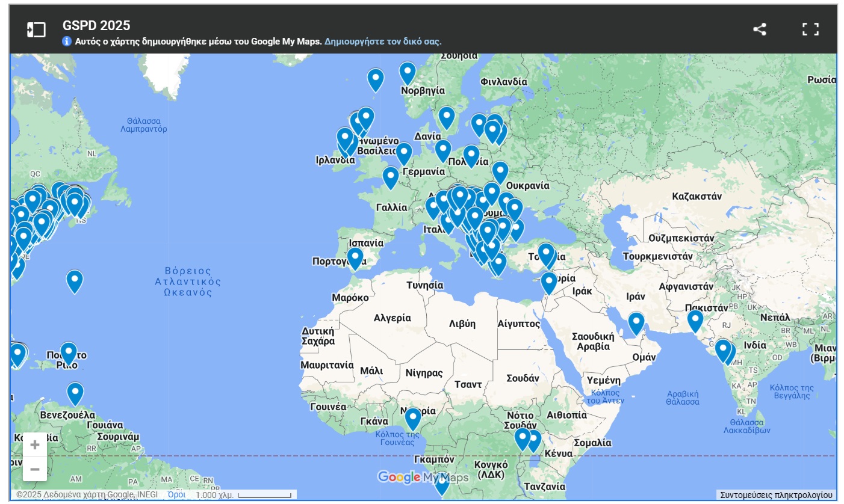Open the 'Δημιουργήστε τον δικό σας' link
This screenshot has height=504, width=844.
[x=383, y=41]
